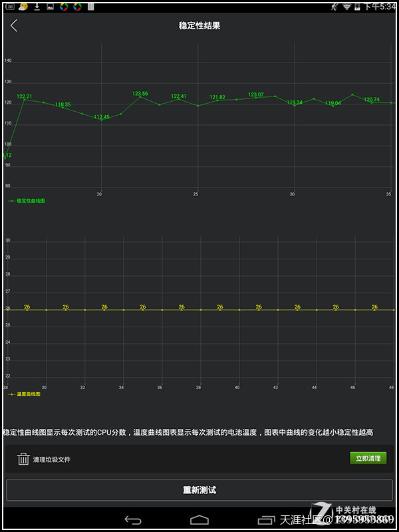Screen dimensions: 399x532
Task: Tap the 下午5:34 clock in status bar
Action: pos(379,7)
